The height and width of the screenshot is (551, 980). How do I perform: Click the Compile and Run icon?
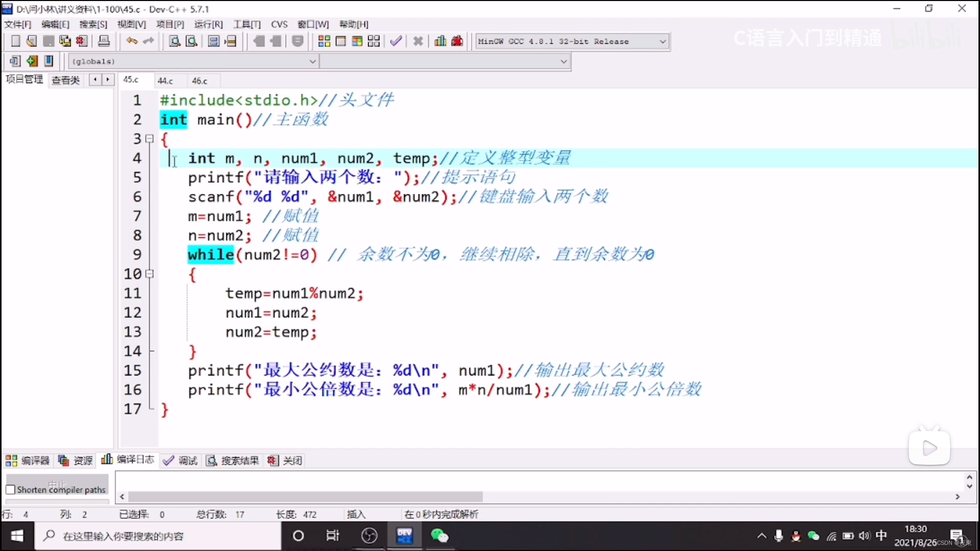pyautogui.click(x=357, y=41)
